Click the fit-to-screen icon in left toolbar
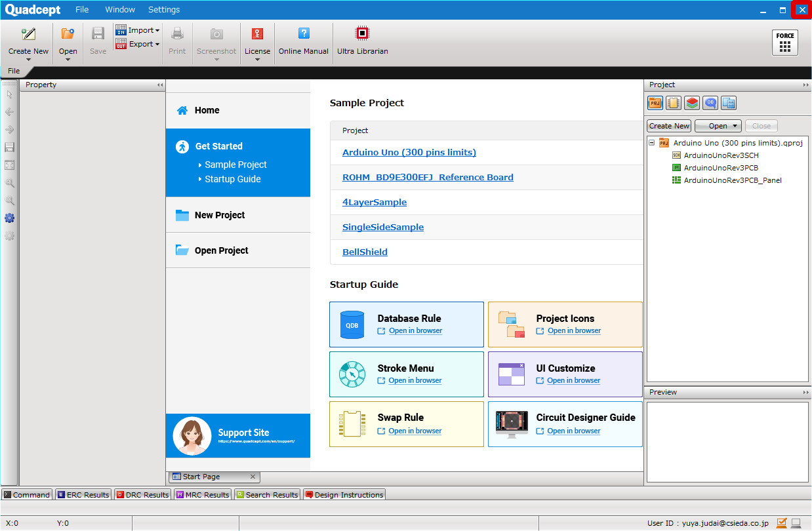812x531 pixels. (x=9, y=165)
